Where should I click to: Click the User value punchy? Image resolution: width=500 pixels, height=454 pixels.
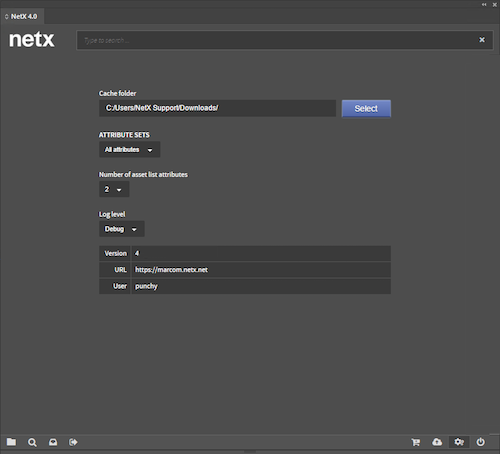[146, 286]
